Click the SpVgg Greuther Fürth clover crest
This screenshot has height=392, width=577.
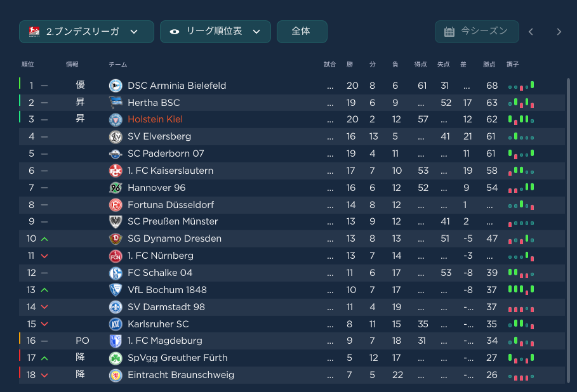(116, 358)
